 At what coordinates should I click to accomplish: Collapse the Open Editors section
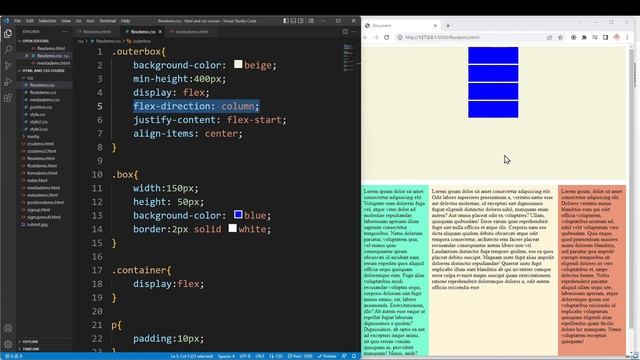35,41
